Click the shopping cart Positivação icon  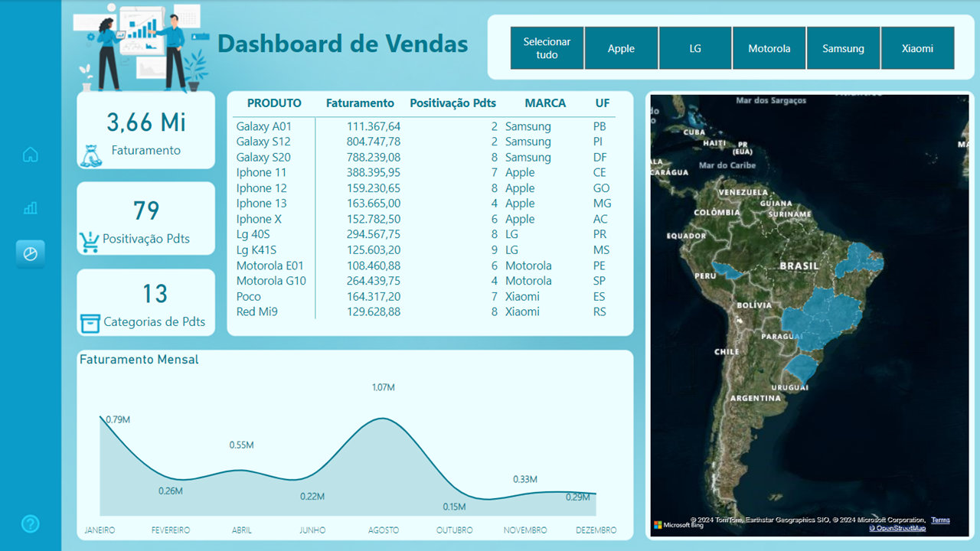pyautogui.click(x=89, y=242)
